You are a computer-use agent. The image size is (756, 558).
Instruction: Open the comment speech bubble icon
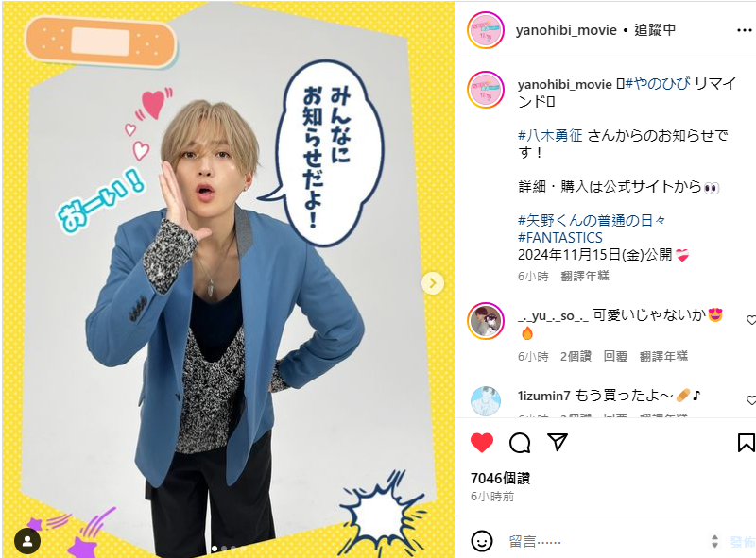pos(520,443)
